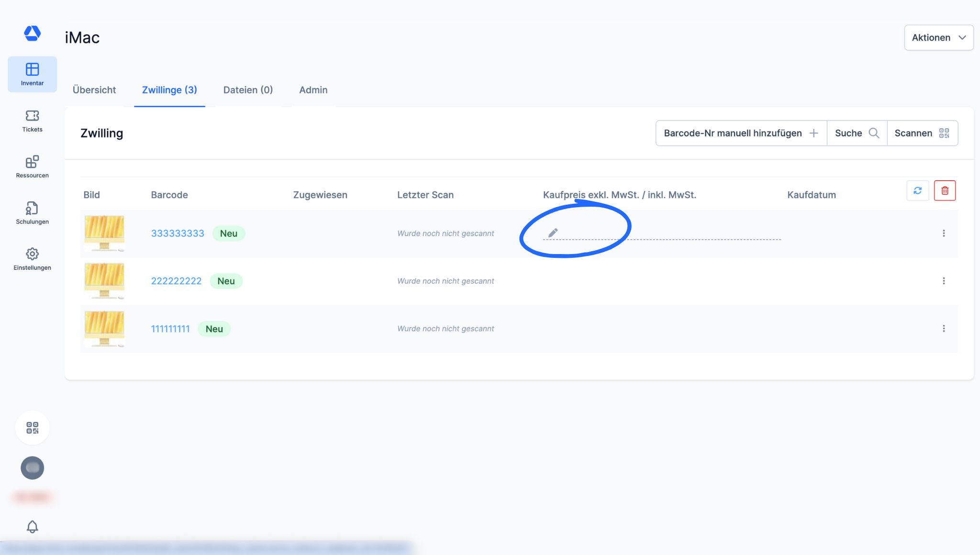Click the Scannen button
The height and width of the screenshot is (555, 980).
click(x=922, y=133)
